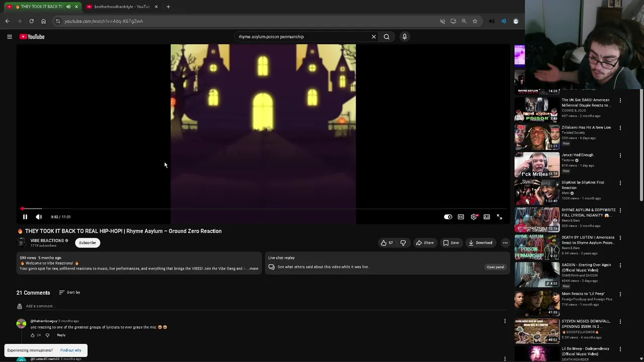Share the video
This screenshot has width=644, height=362.
pos(425,243)
